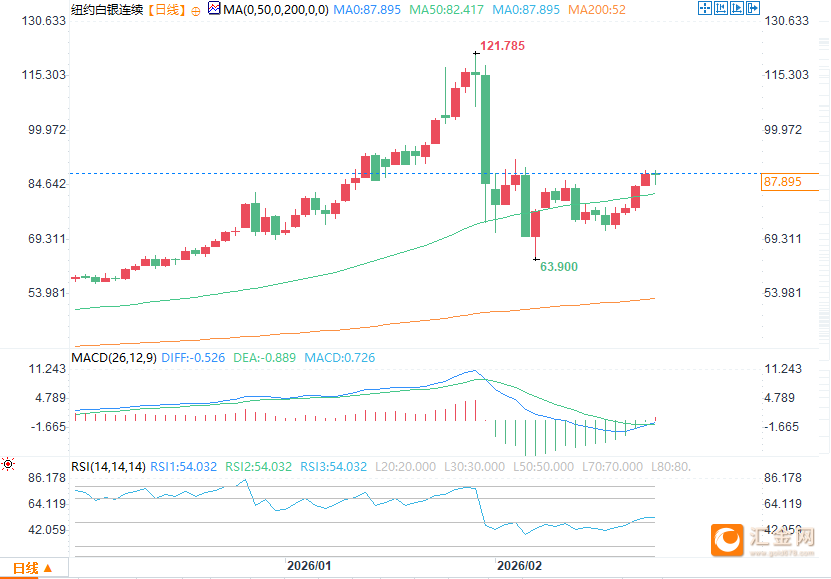Click the RSI2:54.032 value
831x579 pixels.
[259, 467]
